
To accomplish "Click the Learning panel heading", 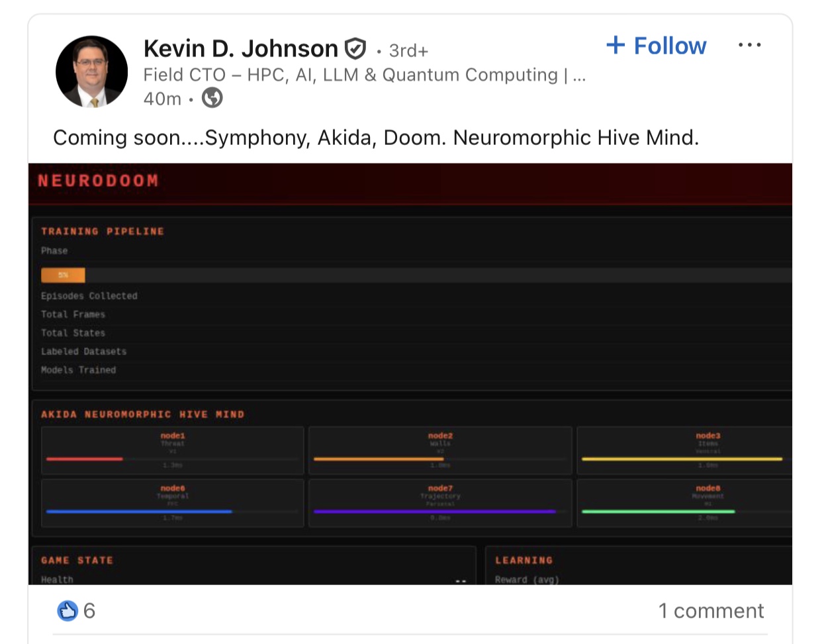I will 524,560.
